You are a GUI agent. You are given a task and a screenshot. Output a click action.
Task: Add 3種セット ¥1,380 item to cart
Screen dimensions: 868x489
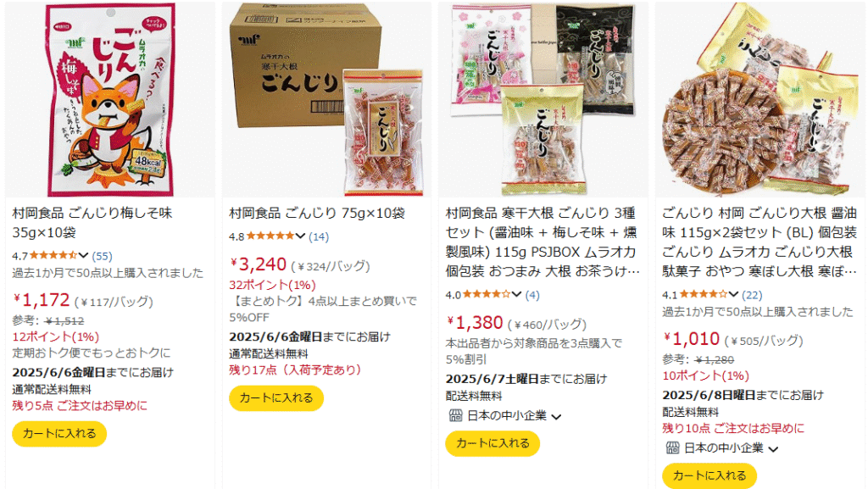click(492, 443)
